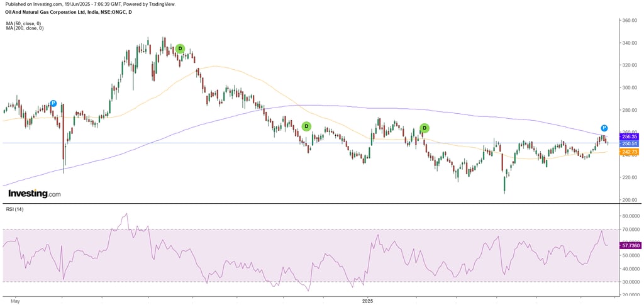The height and width of the screenshot is (305, 644).
Task: Click the 30.0000 RSI axis label
Action: pyautogui.click(x=631, y=282)
